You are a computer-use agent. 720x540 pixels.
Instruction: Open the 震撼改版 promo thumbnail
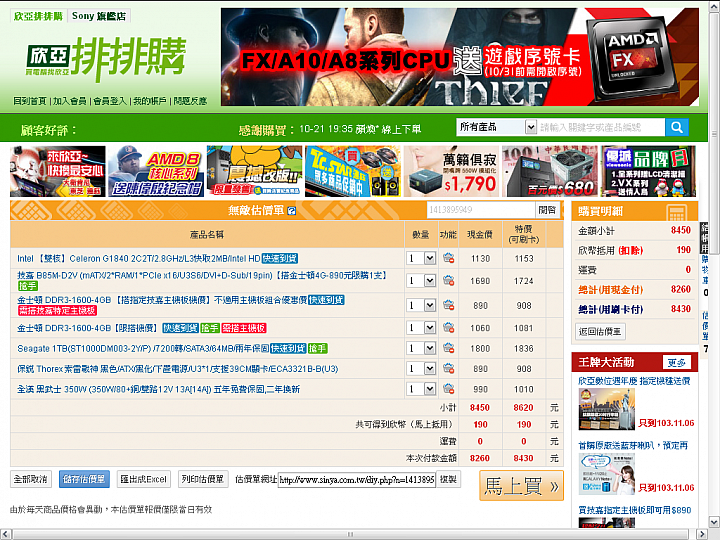click(x=255, y=171)
